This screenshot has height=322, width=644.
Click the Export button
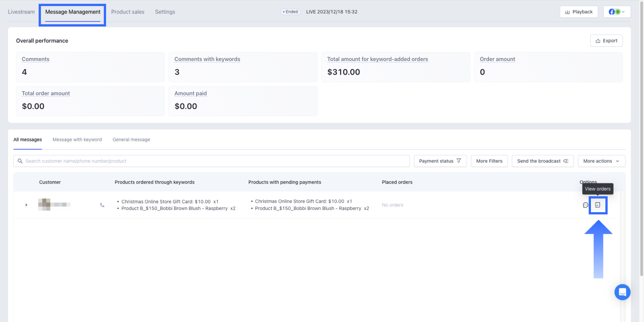(x=606, y=41)
